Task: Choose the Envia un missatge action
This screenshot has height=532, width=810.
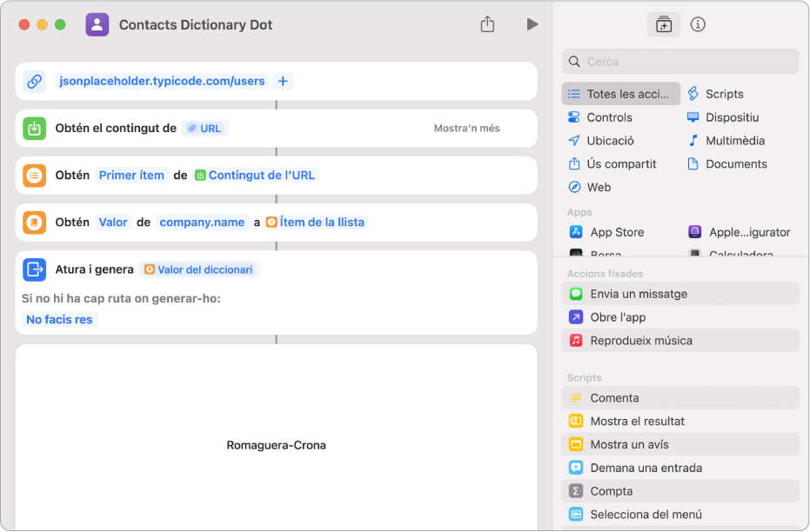Action: tap(680, 294)
